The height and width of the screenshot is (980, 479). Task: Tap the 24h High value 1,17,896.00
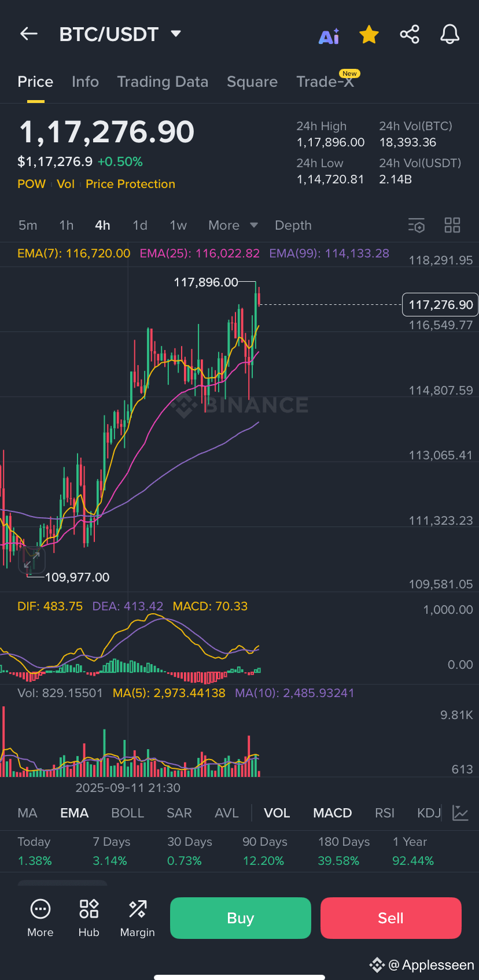330,142
